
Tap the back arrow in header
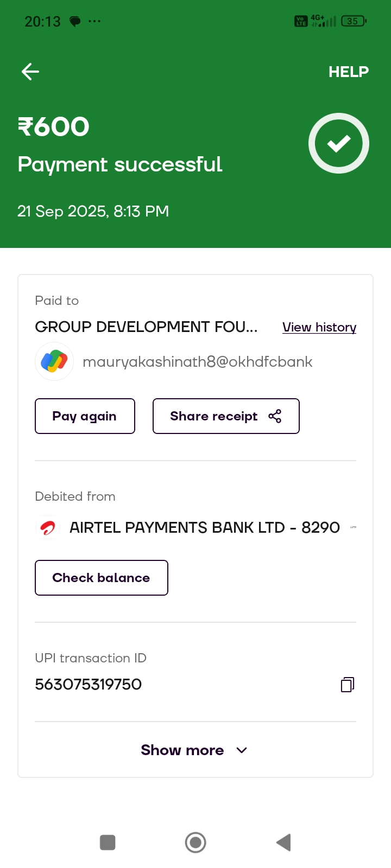(x=30, y=72)
